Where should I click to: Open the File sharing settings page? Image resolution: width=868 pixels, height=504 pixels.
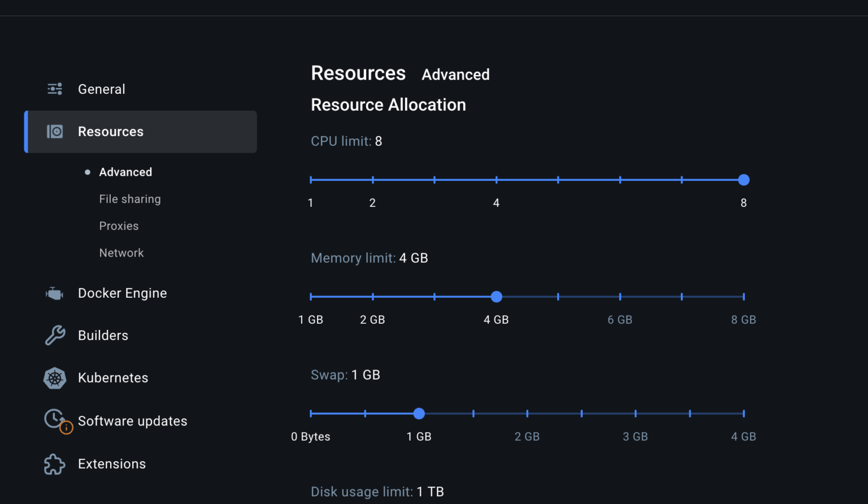click(130, 199)
